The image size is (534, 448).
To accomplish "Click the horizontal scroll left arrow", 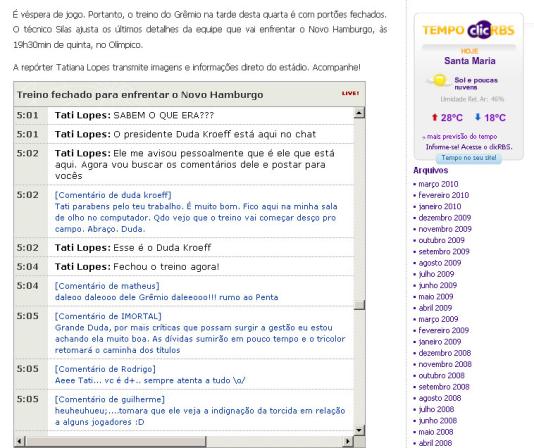I will pos(19,442).
